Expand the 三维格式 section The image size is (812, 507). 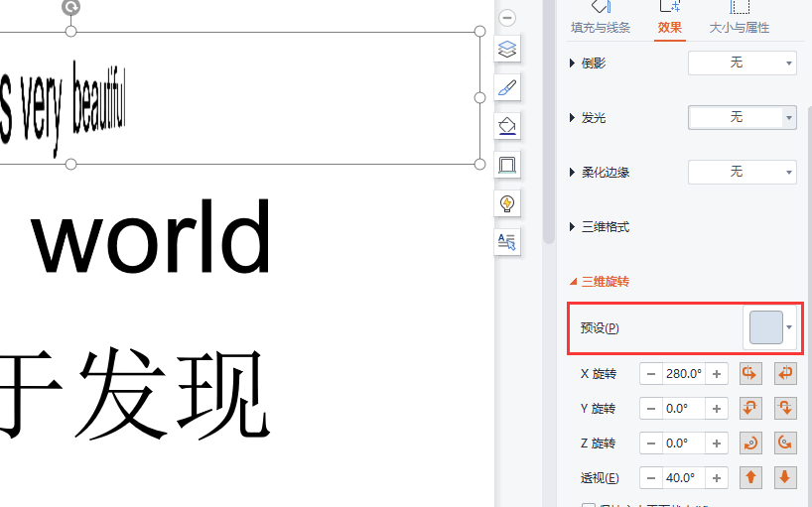click(x=572, y=226)
